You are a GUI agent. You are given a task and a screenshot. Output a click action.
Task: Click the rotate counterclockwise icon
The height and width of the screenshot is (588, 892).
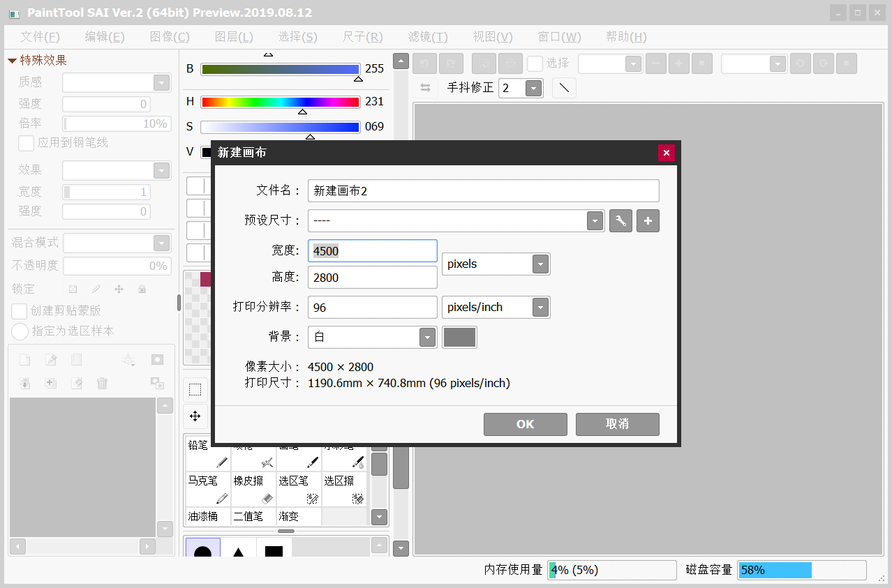tap(801, 63)
